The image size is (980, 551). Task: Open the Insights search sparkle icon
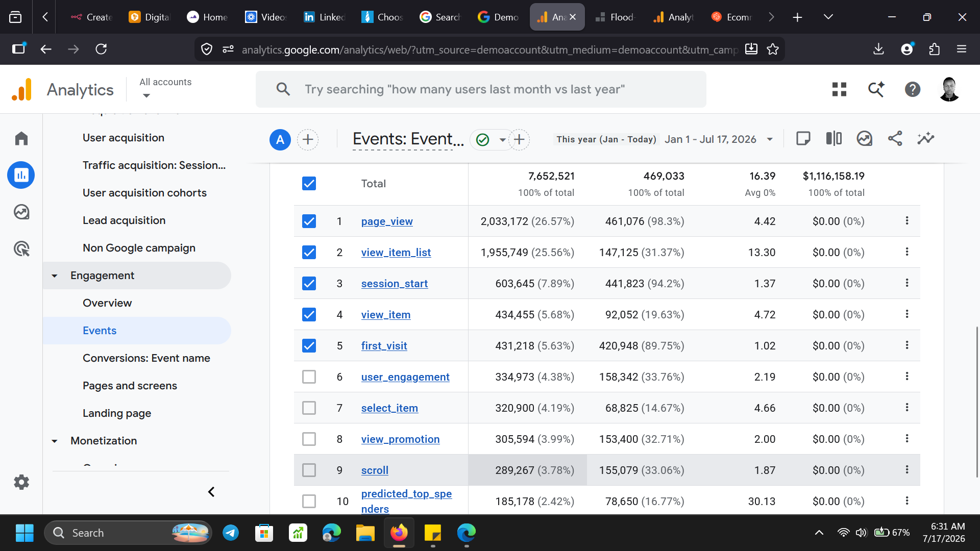[876, 89]
